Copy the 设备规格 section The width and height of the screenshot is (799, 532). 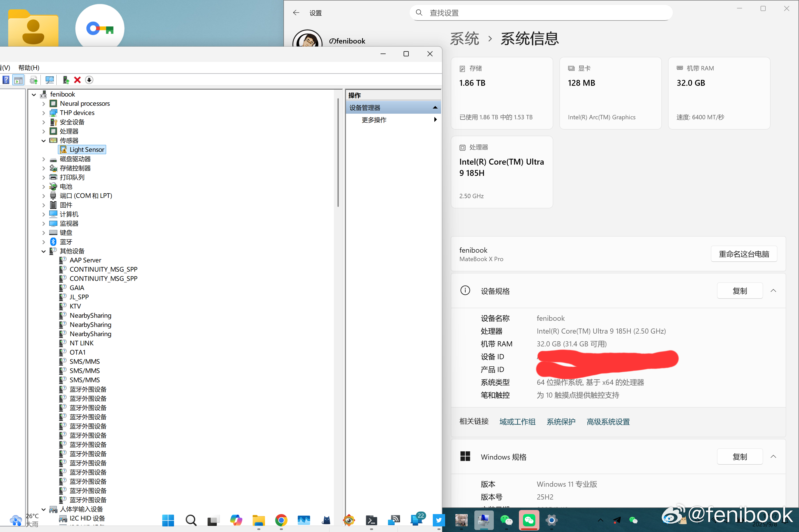740,291
